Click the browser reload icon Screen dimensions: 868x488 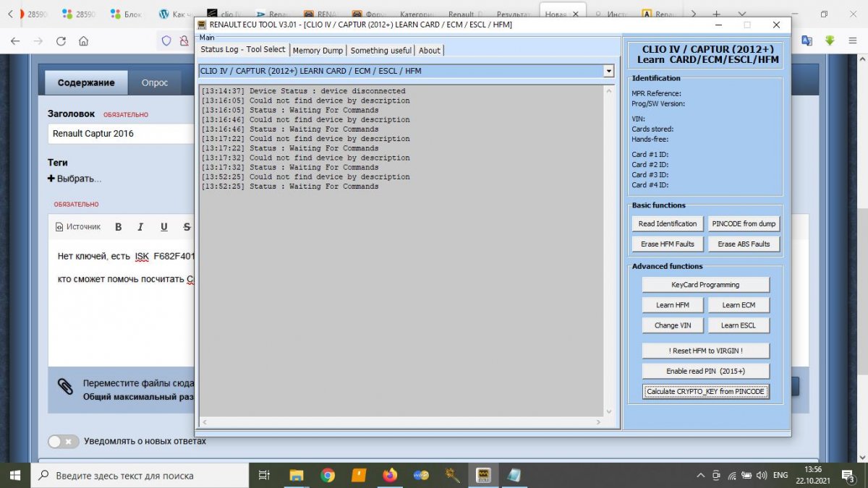click(x=61, y=41)
